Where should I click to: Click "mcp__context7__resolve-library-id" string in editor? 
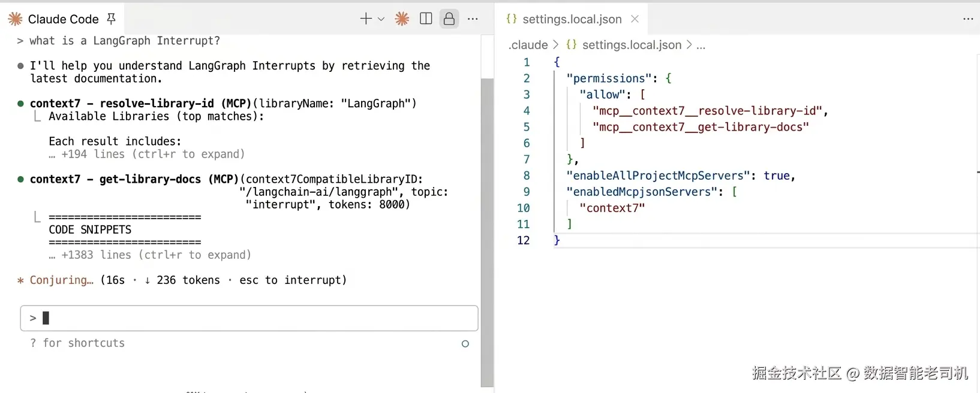point(707,111)
